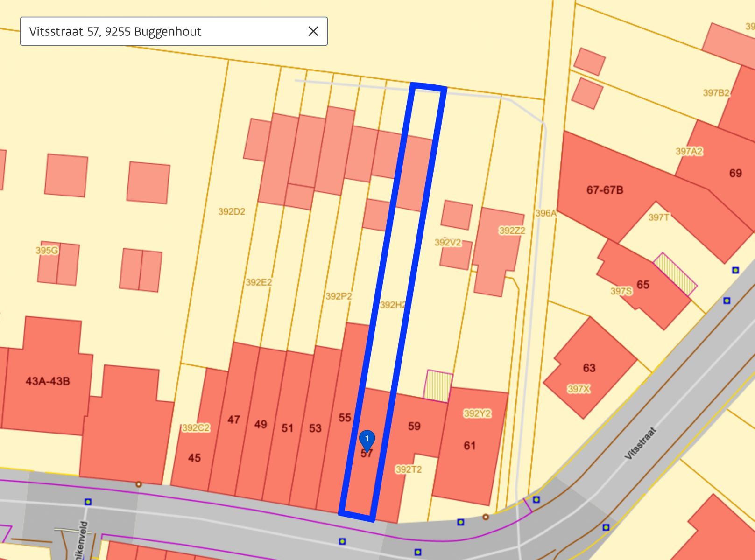The height and width of the screenshot is (560, 755).
Task: Click parcel label 396A
Action: click(546, 213)
